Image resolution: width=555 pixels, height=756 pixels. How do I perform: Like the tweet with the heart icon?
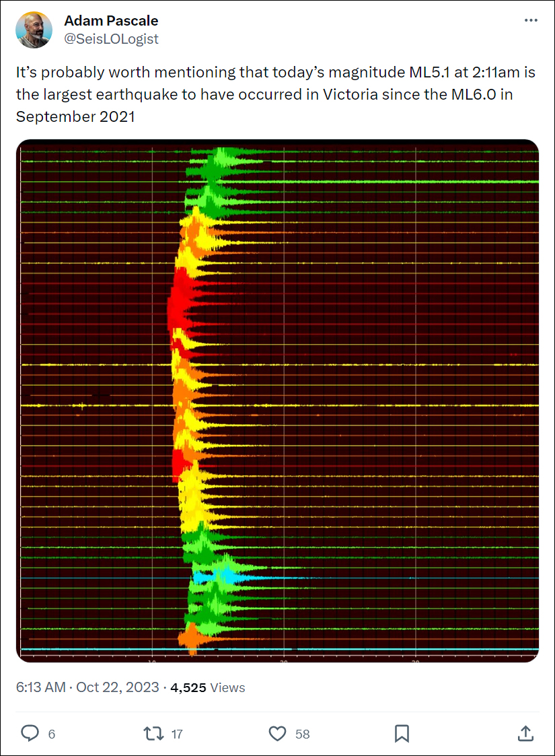click(277, 733)
